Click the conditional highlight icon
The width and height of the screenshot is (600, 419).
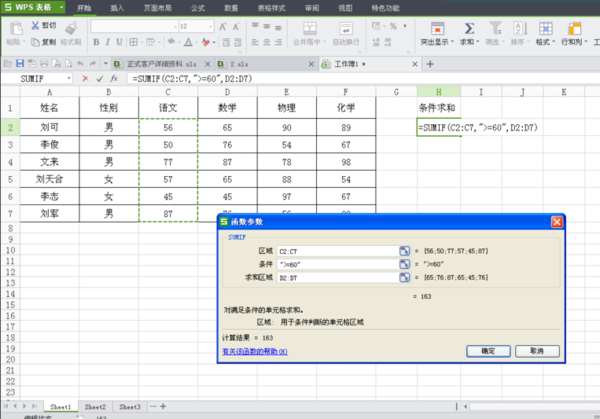(x=437, y=29)
